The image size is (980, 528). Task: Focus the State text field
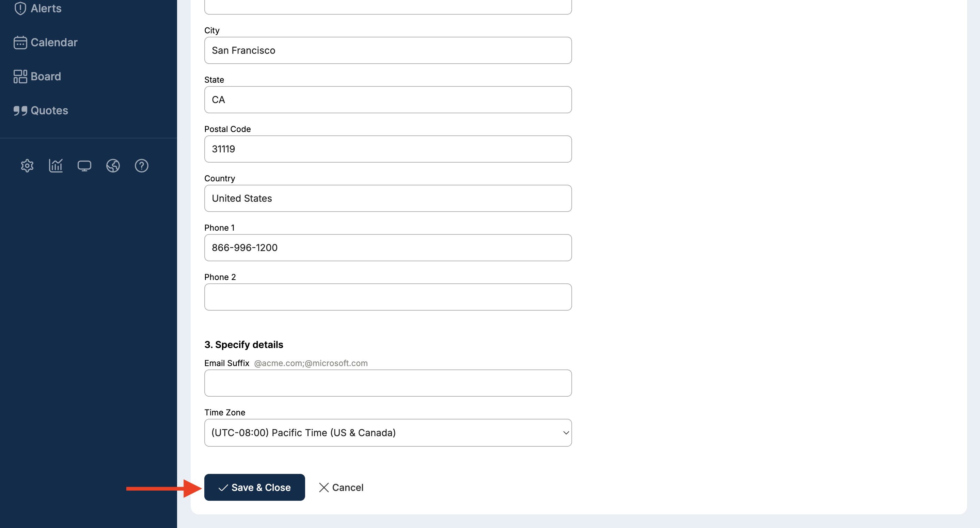[x=388, y=100]
